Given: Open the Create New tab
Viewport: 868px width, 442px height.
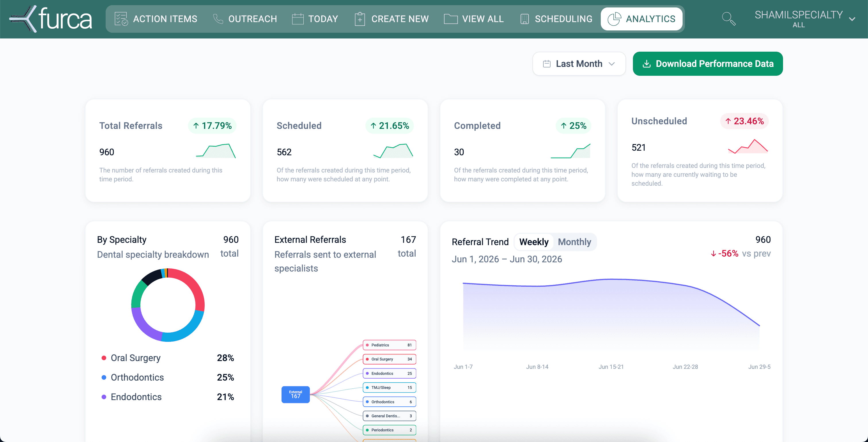Looking at the screenshot, I should [392, 19].
